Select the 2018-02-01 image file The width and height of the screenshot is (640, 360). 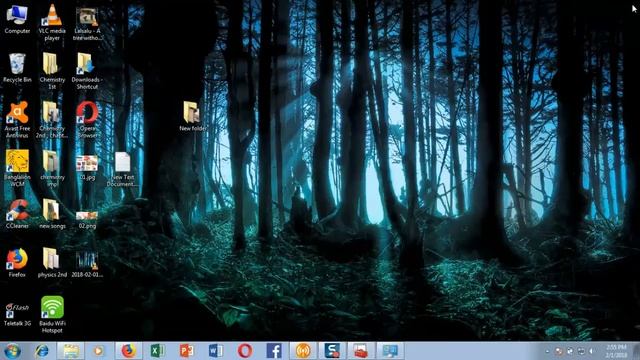[87, 264]
